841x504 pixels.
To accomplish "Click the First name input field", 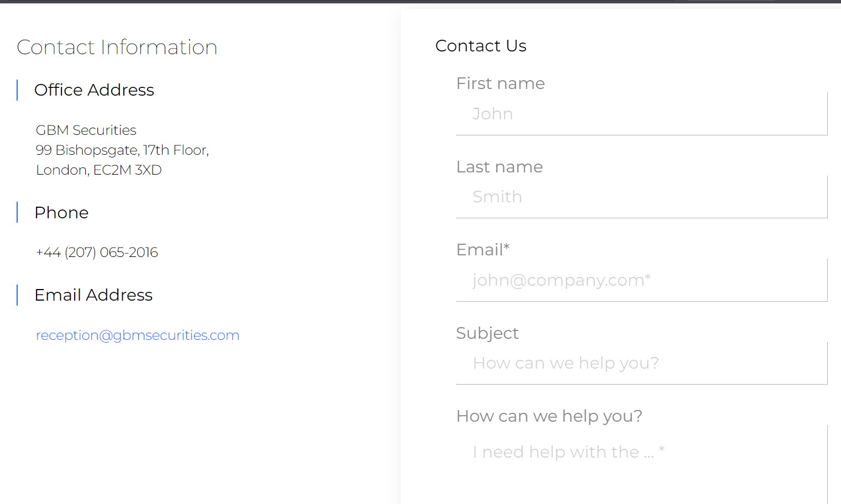I will coord(641,114).
